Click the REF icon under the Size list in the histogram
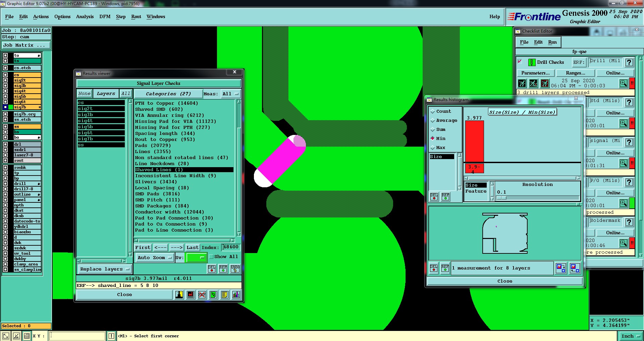 click(x=445, y=197)
